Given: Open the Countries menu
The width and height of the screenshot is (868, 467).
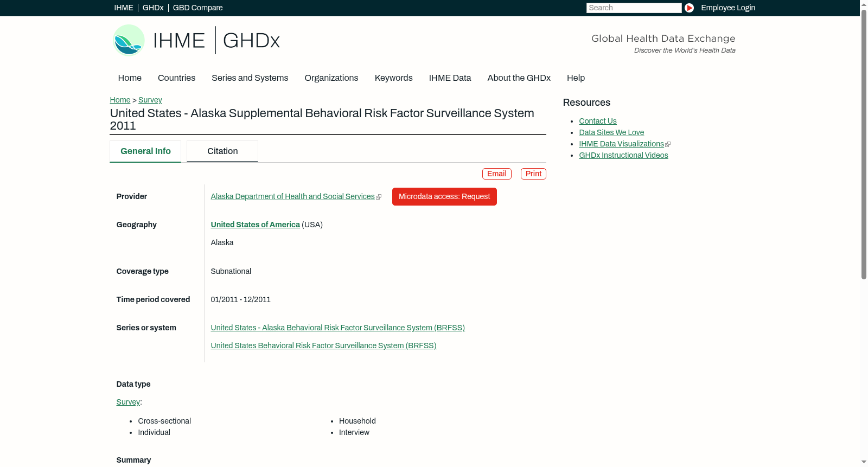Looking at the screenshot, I should pos(176,78).
